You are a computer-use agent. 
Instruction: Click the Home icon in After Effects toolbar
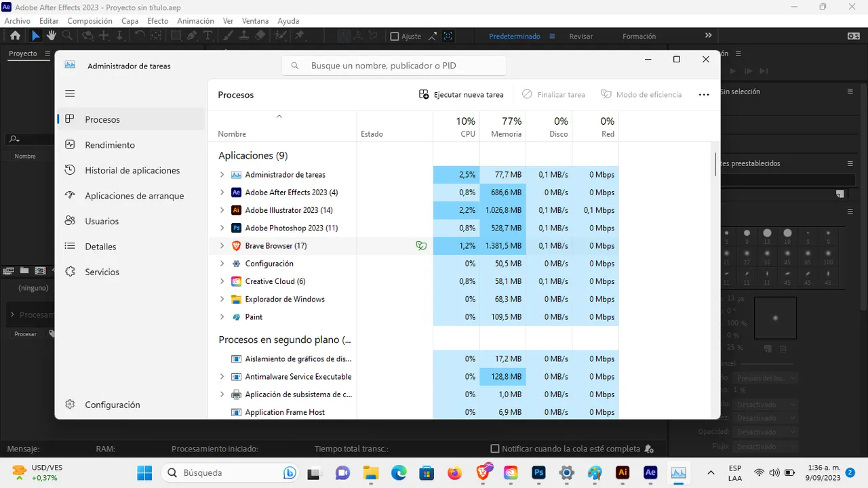(x=15, y=36)
